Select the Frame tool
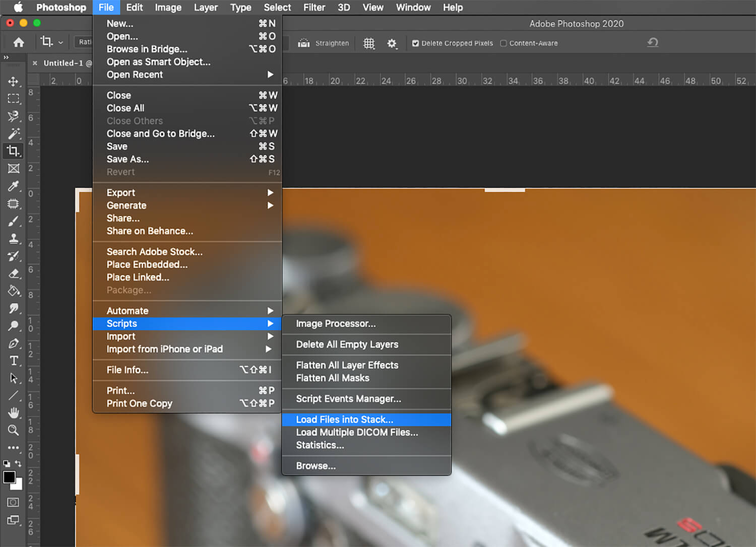This screenshot has height=547, width=756. point(14,169)
